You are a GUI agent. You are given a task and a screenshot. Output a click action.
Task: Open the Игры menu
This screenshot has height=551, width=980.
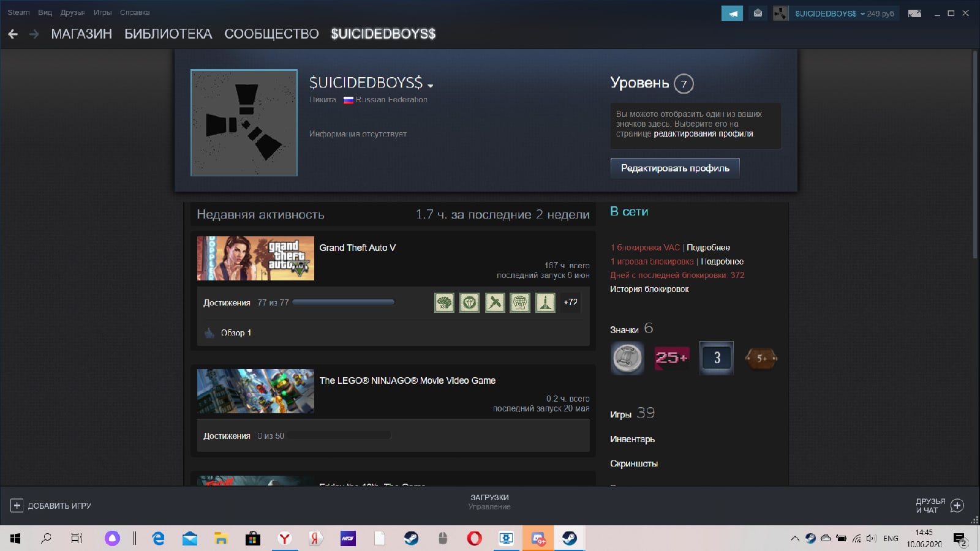click(x=103, y=12)
